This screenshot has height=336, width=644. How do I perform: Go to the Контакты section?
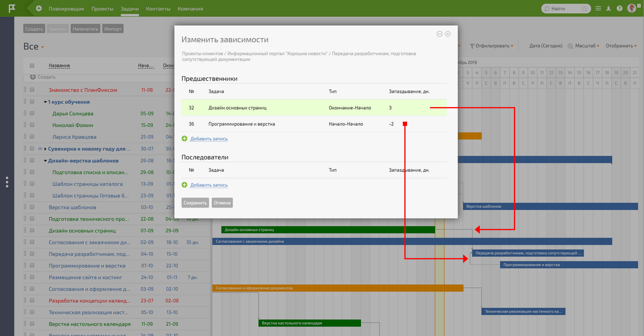pos(158,9)
